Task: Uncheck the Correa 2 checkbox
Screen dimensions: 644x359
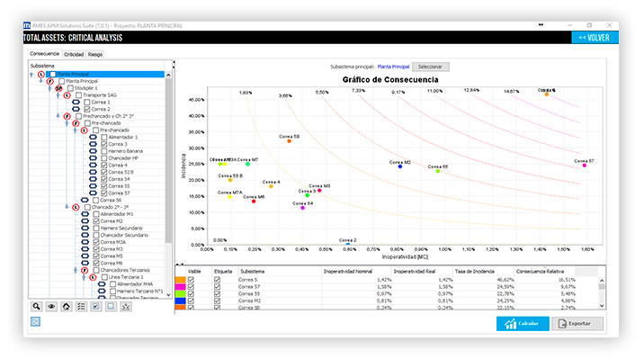Action: tap(87, 109)
